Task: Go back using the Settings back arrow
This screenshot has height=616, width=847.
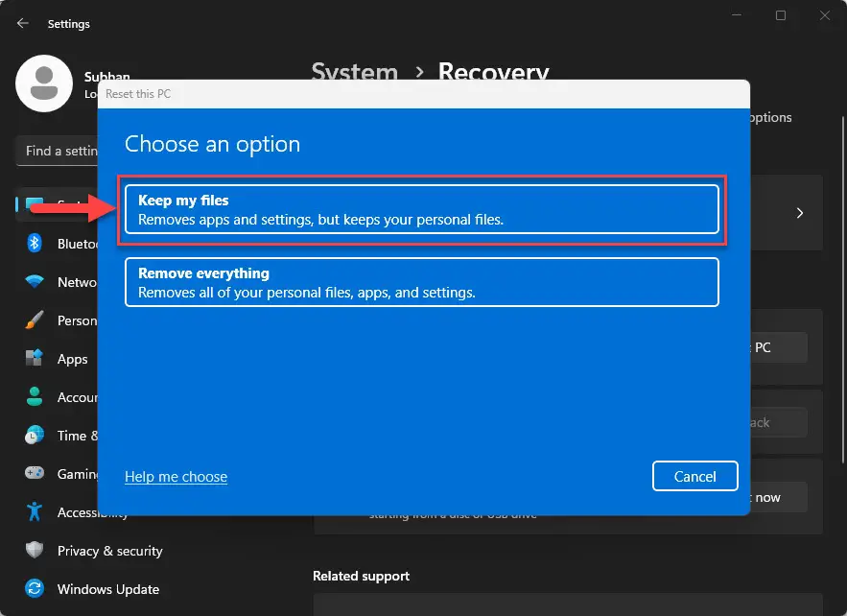Action: click(23, 23)
